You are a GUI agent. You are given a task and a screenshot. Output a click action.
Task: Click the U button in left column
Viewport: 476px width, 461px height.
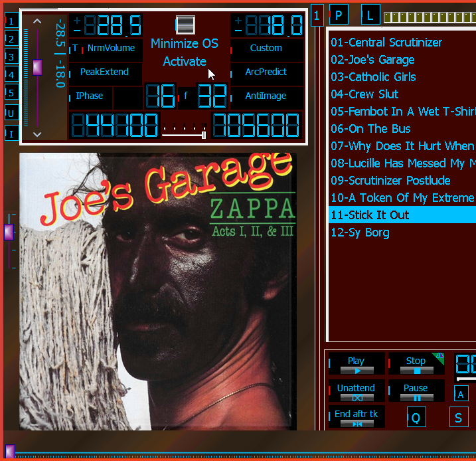pyautogui.click(x=11, y=114)
